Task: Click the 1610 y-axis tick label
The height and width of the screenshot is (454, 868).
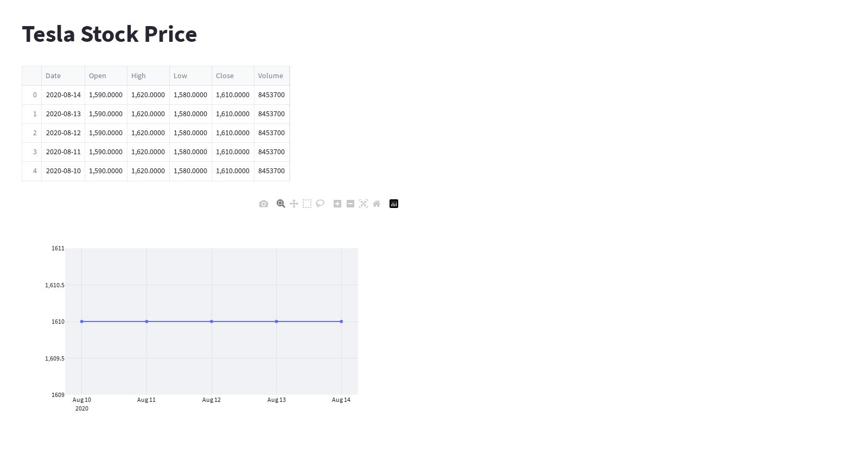Action: (x=58, y=321)
